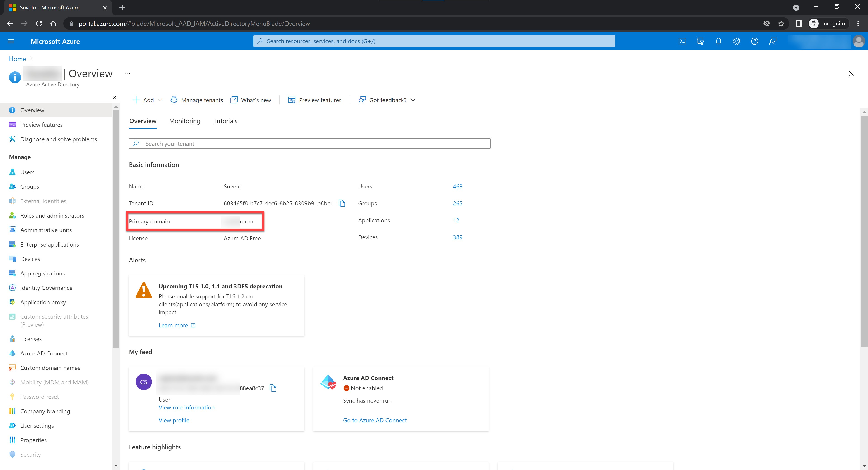Open the portal hamburger menu

(x=11, y=41)
